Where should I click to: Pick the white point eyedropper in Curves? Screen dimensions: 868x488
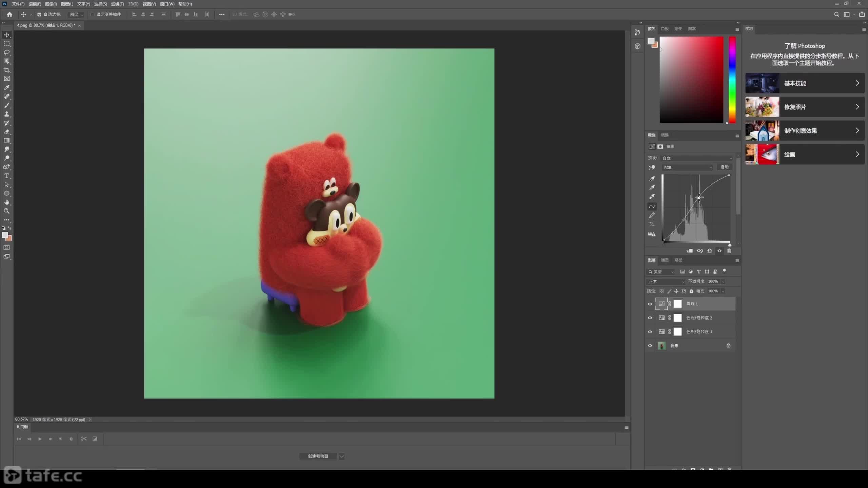[652, 197]
